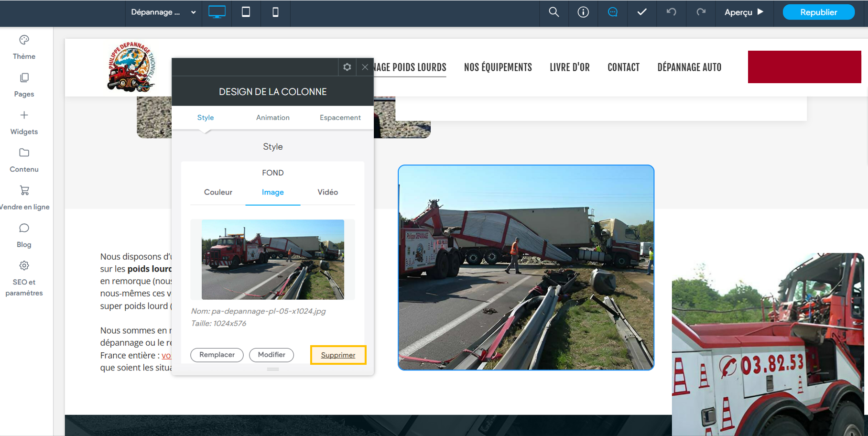Click the bold 'poids lourd' text
Image resolution: width=868 pixels, height=436 pixels.
150,269
